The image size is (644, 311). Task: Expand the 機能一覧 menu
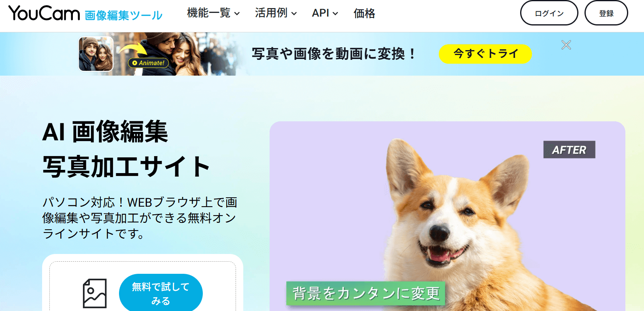tap(213, 13)
